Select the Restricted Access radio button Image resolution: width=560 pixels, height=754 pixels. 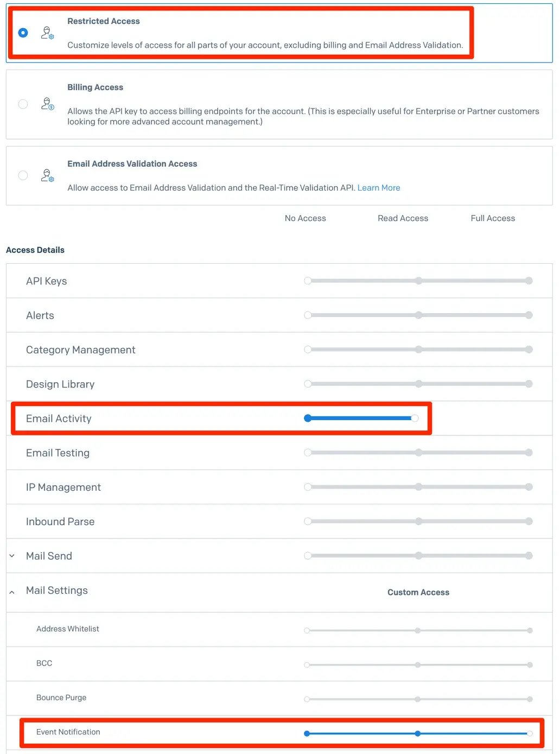23,33
